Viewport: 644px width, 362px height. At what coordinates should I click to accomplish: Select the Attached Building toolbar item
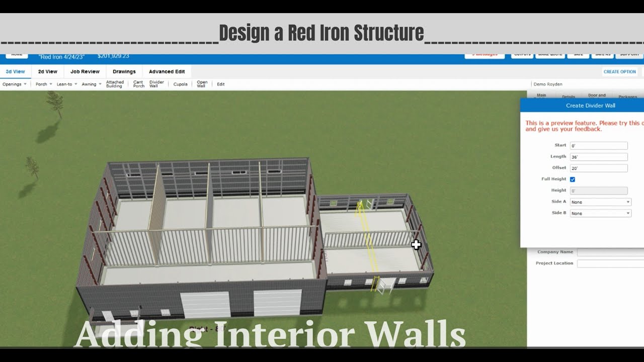click(x=115, y=84)
